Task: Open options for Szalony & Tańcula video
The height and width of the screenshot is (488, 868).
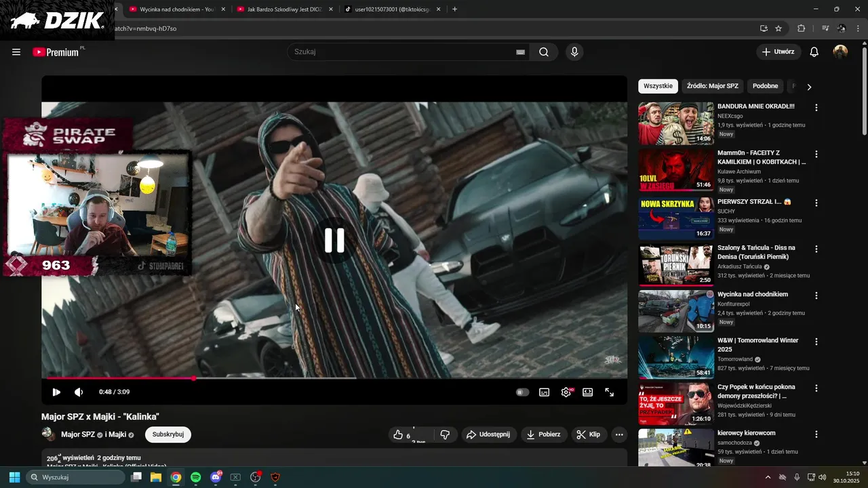Action: (816, 249)
